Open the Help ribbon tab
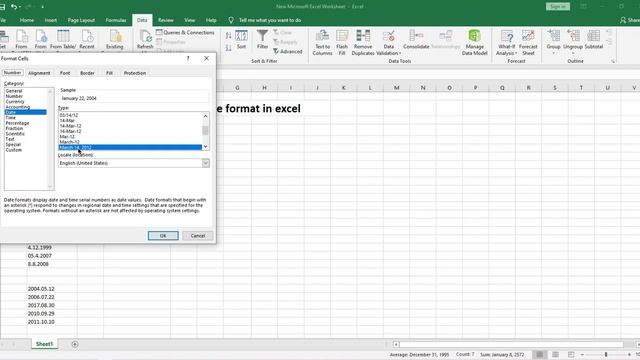 pos(211,20)
